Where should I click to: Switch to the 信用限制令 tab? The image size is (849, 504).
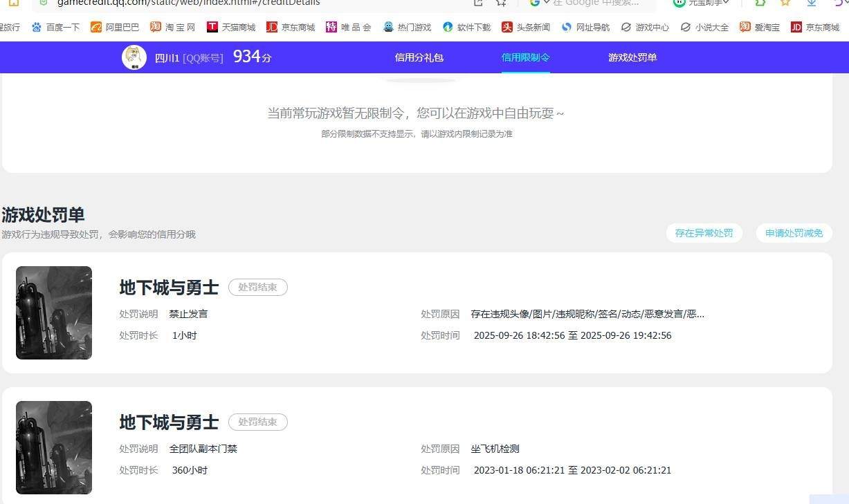[x=526, y=57]
